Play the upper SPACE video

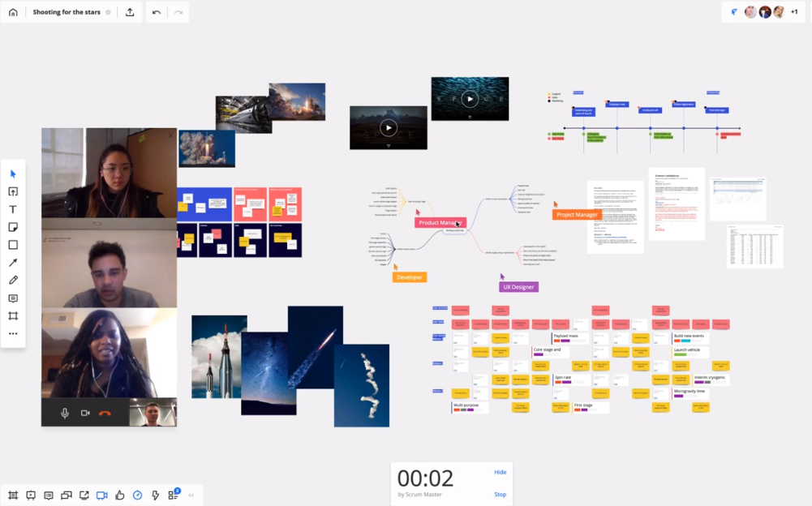470,99
